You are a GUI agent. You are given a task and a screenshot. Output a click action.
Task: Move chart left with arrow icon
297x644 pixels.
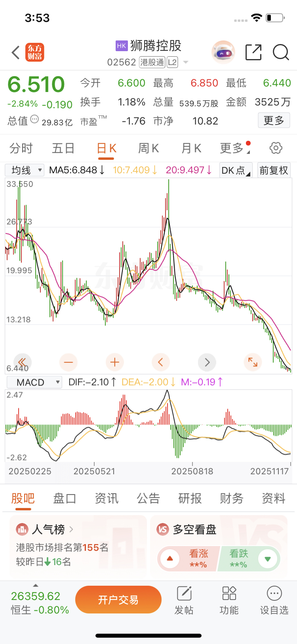pos(161,362)
